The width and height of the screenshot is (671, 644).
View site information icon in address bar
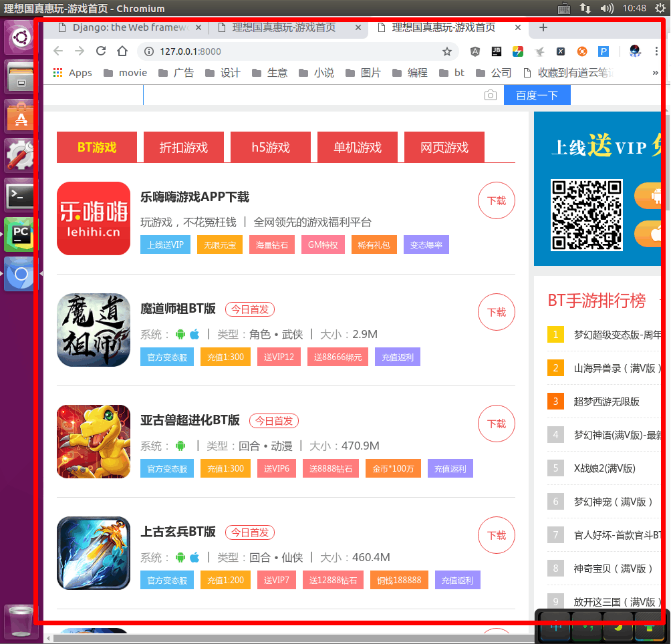(x=149, y=51)
